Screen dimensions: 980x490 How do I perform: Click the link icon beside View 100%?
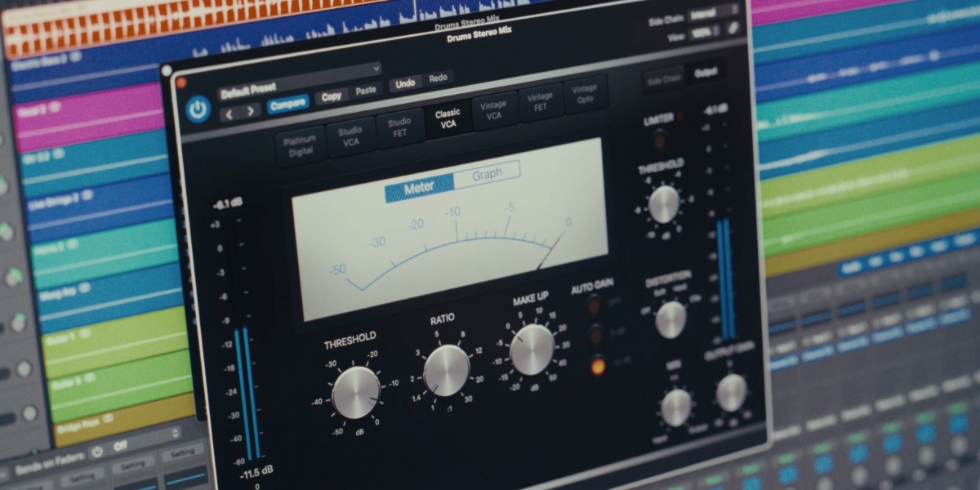coord(733,28)
